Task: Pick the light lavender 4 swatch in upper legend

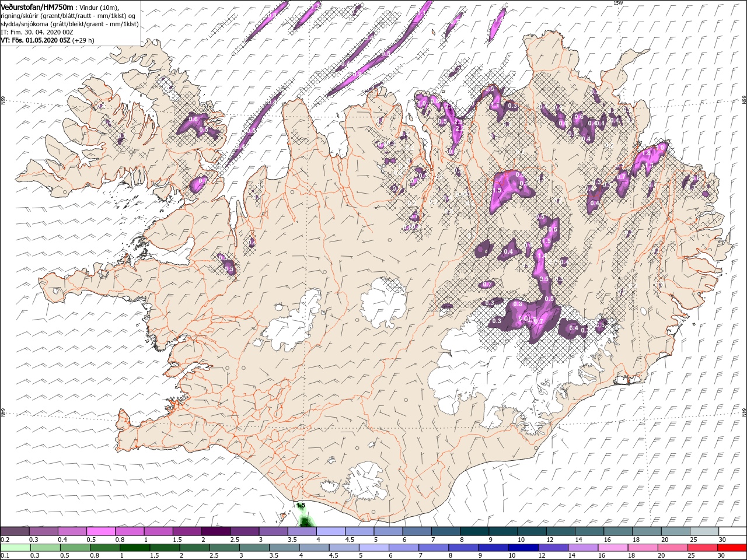Action: 330,531
